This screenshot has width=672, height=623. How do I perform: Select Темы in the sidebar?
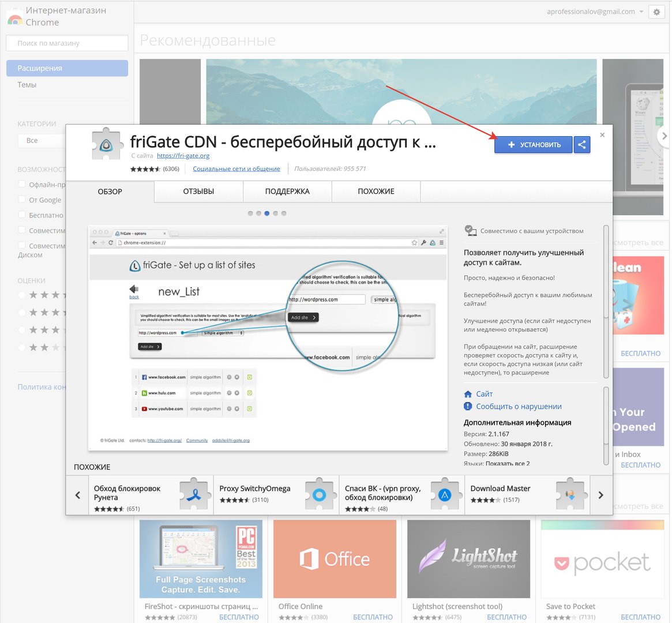click(27, 85)
